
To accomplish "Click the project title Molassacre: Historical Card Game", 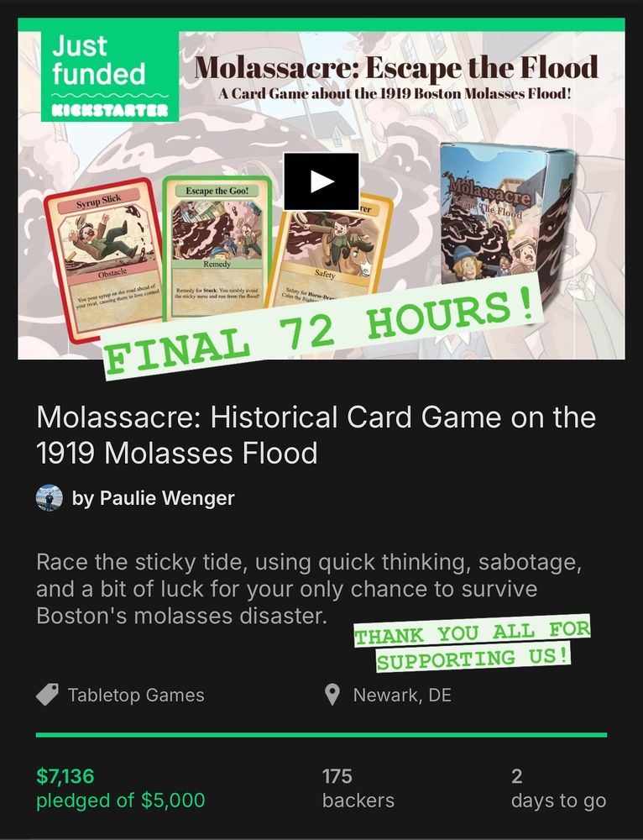I will coord(316,435).
